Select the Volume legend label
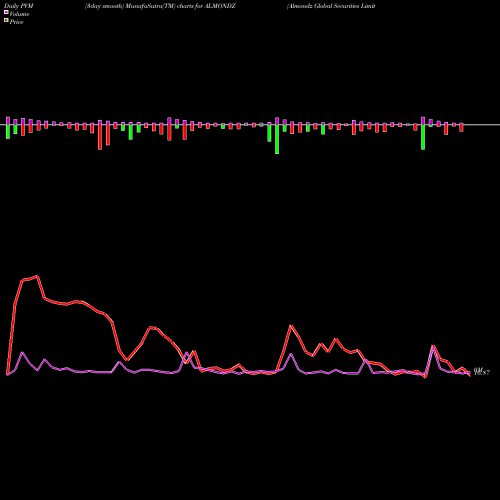Image resolution: width=500 pixels, height=500 pixels. (19, 14)
